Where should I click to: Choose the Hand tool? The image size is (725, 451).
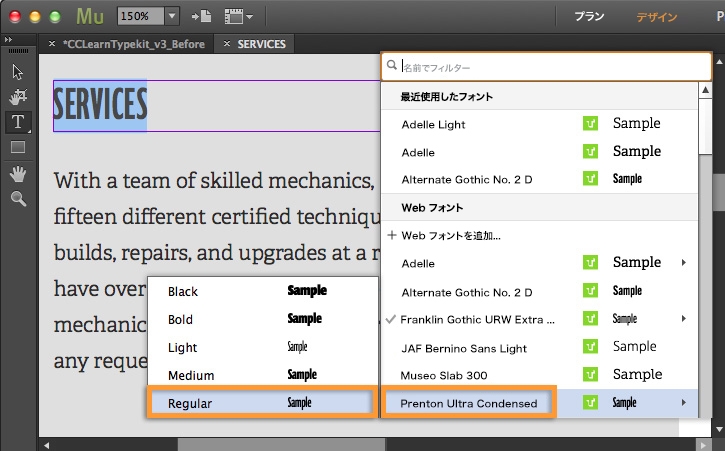point(18,173)
